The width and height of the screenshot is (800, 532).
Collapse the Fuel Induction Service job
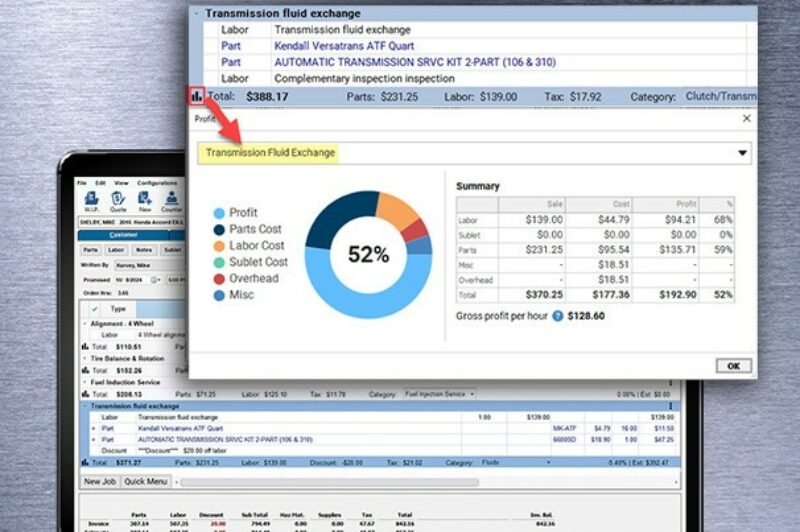tap(85, 382)
